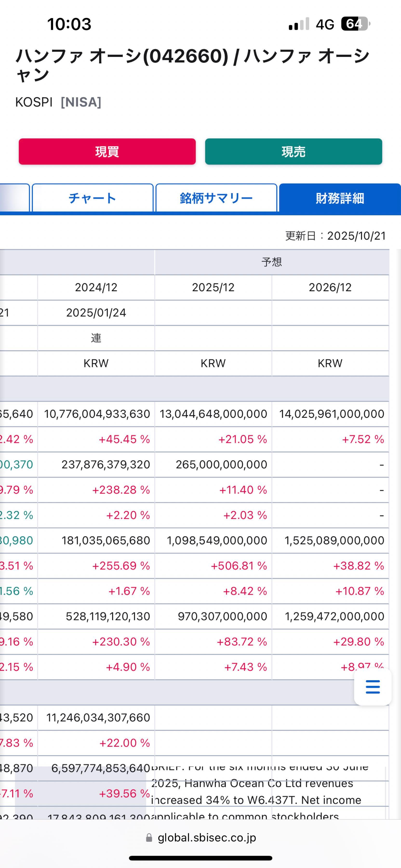Tap the 2025/12 forecast column header
Screen dimensions: 401x868
213,287
